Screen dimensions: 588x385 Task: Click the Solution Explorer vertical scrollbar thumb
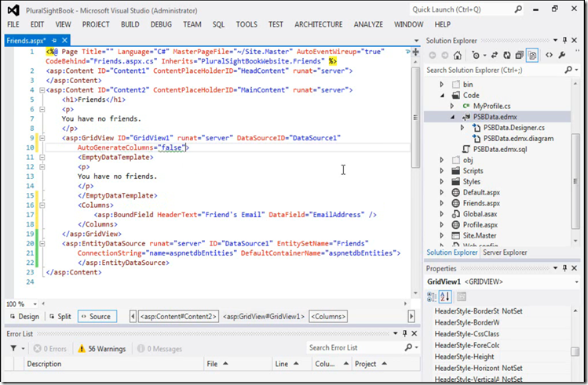point(575,181)
